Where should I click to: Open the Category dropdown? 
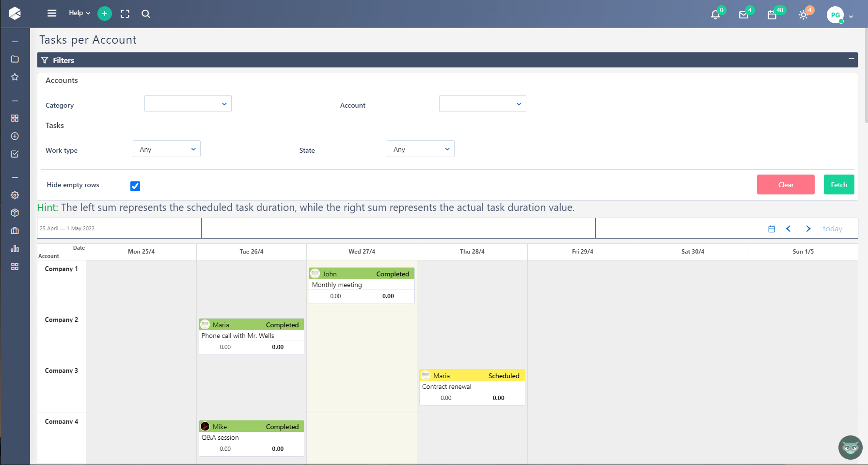point(188,104)
